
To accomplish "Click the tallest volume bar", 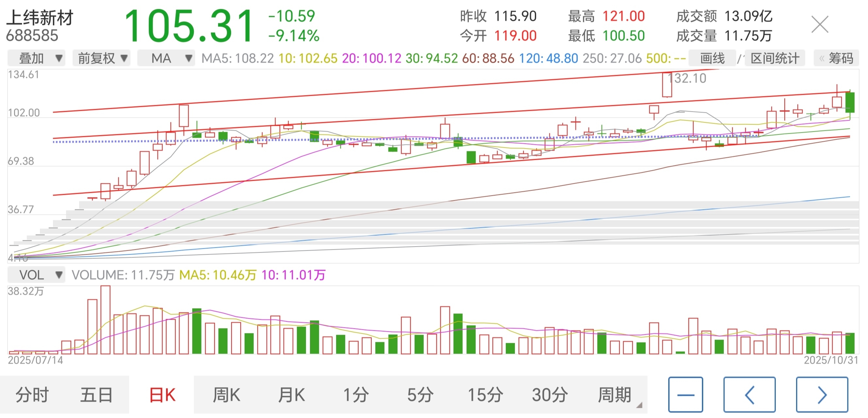I will 106,320.
